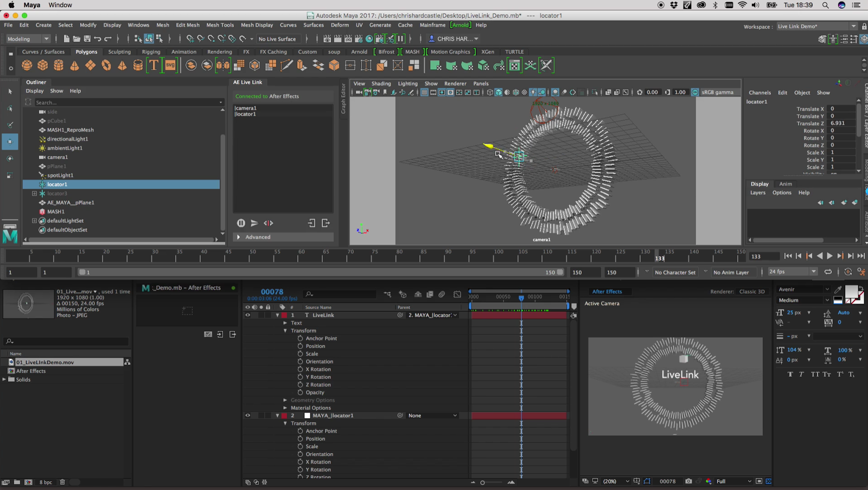Click the Move tool in Maya toolbox
The image size is (868, 490).
coord(10,141)
